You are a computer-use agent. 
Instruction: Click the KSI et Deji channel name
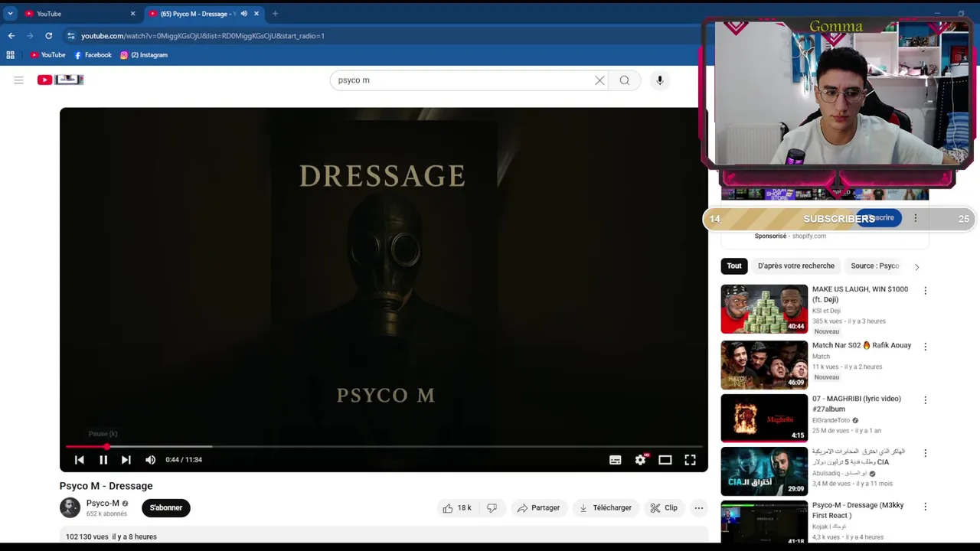[x=826, y=311]
